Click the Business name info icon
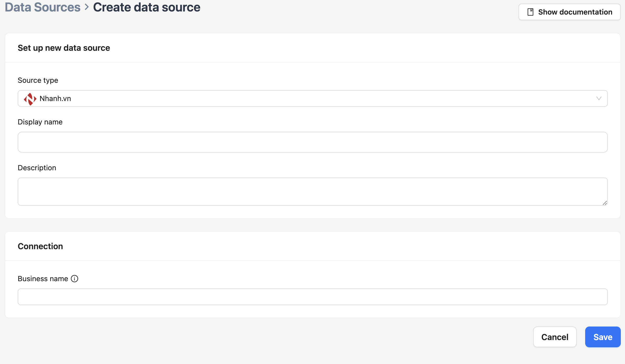 [x=74, y=279]
